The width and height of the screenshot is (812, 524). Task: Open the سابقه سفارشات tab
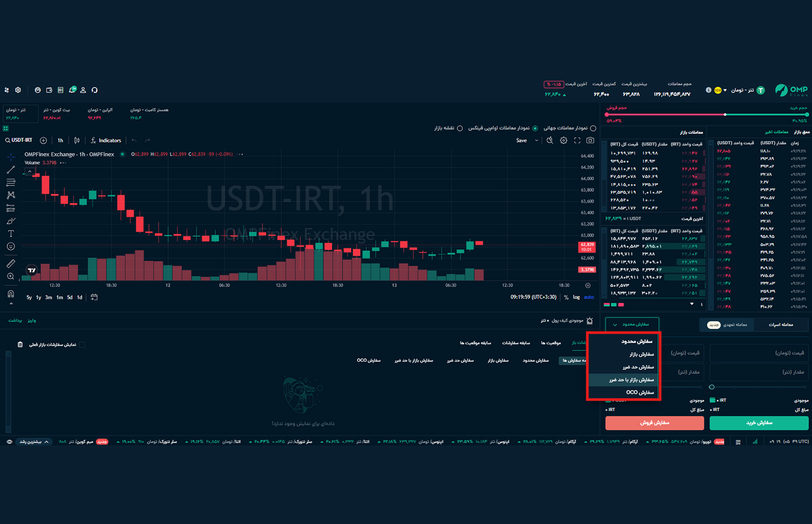tap(516, 343)
